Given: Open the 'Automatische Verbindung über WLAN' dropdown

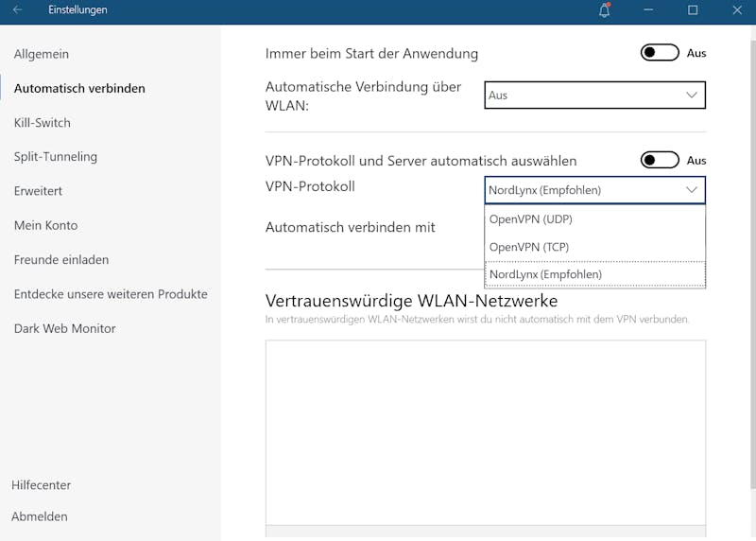Looking at the screenshot, I should coord(595,96).
